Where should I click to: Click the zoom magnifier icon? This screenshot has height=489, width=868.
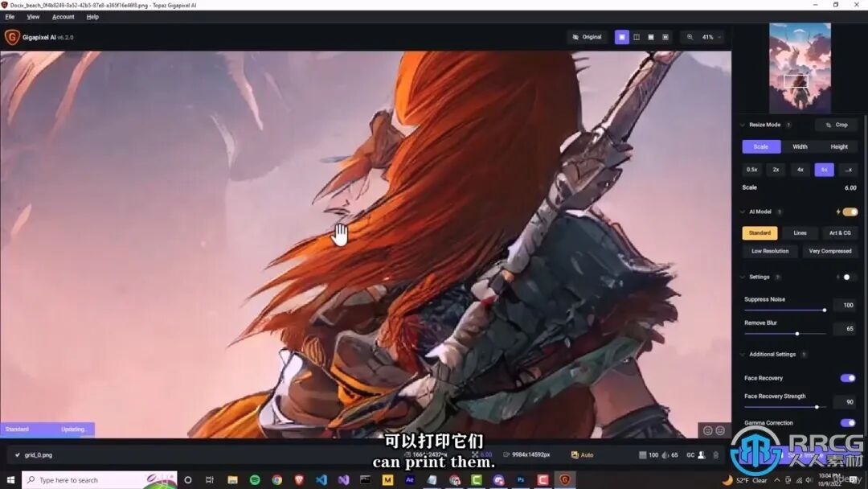[x=690, y=37]
